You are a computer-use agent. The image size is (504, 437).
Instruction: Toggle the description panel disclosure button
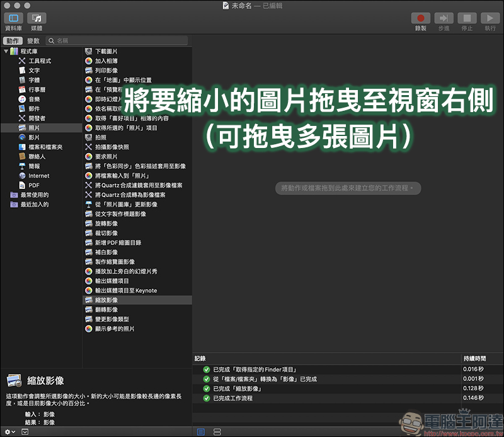[25, 432]
